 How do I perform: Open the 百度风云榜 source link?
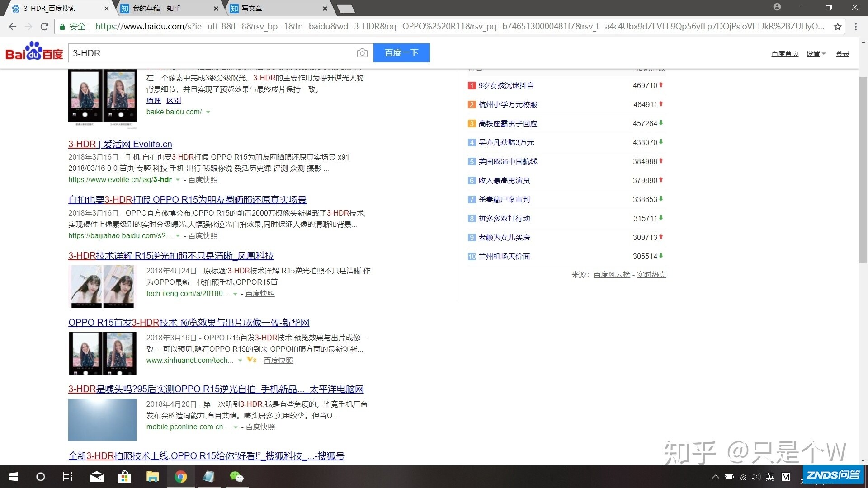pos(612,275)
